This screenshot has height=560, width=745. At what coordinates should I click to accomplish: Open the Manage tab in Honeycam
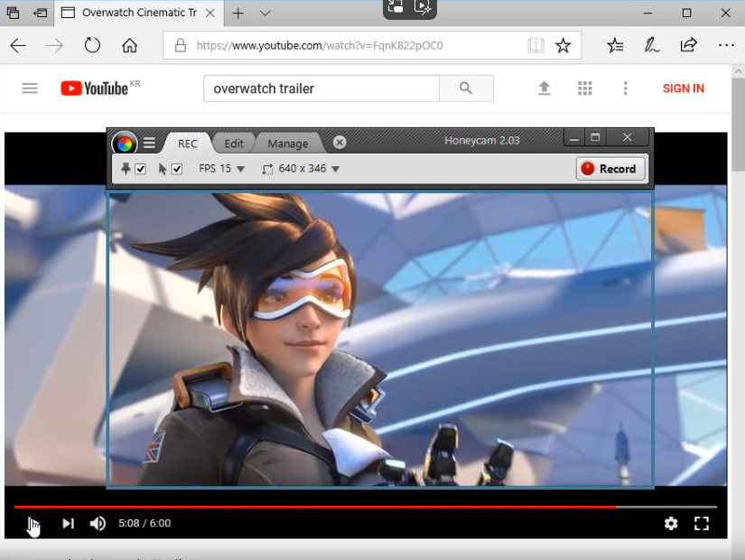[287, 144]
